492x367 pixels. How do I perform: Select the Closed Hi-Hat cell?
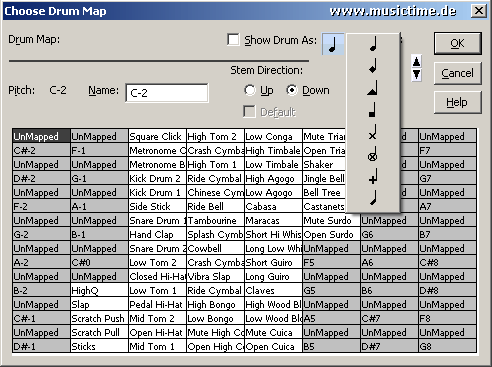(x=157, y=276)
